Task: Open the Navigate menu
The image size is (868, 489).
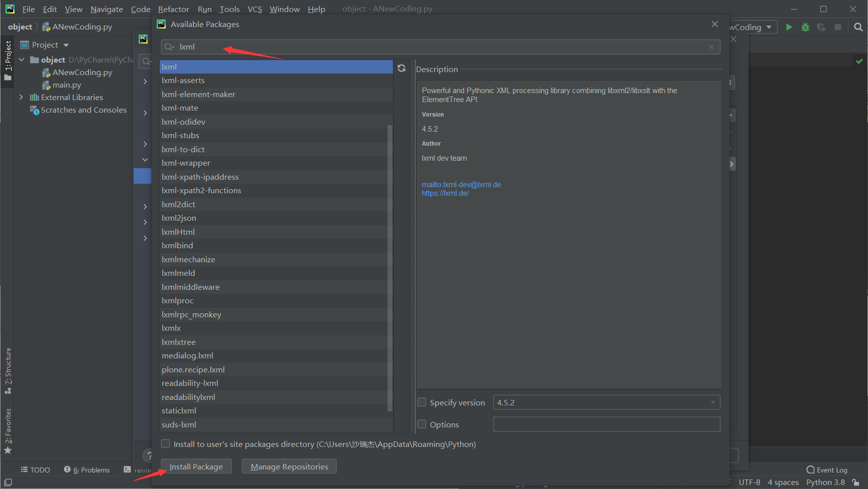Action: click(107, 9)
